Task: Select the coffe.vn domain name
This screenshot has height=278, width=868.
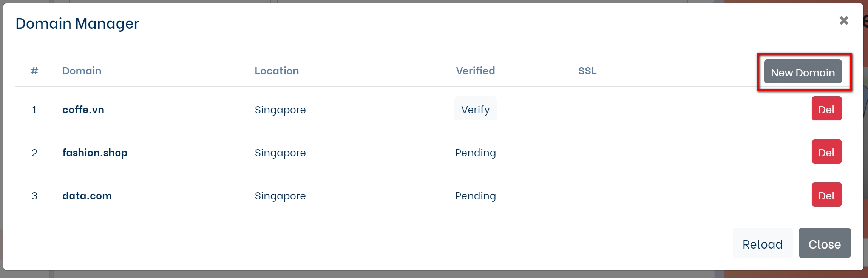Action: point(83,110)
